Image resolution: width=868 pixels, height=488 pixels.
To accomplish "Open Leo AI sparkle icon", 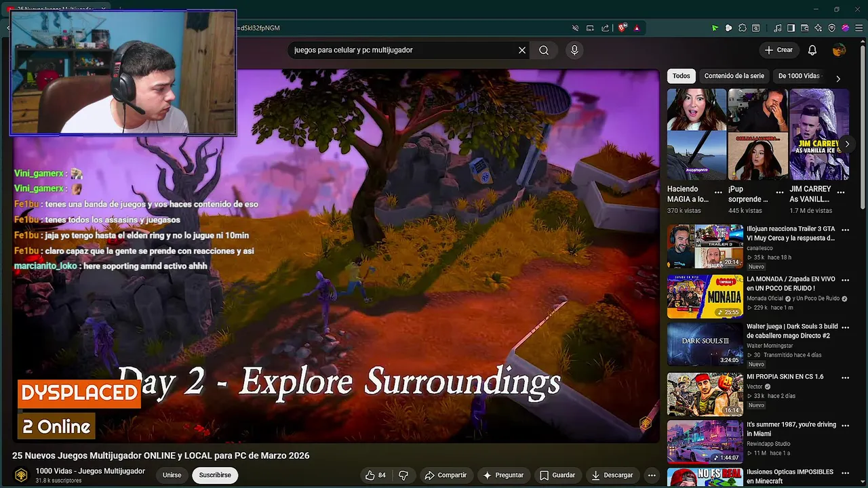I will pos(818,28).
